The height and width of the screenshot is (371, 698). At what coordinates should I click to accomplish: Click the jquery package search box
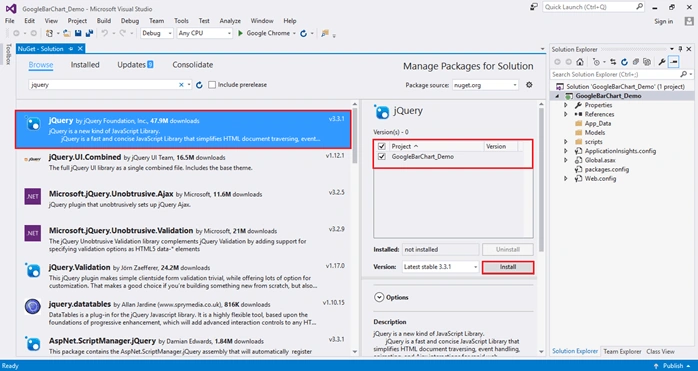[110, 85]
